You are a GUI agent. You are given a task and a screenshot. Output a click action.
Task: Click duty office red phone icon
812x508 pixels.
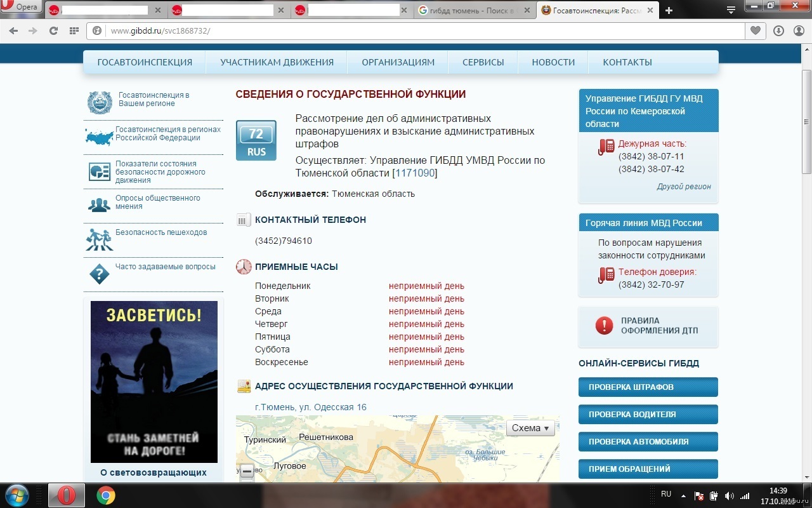(x=606, y=147)
